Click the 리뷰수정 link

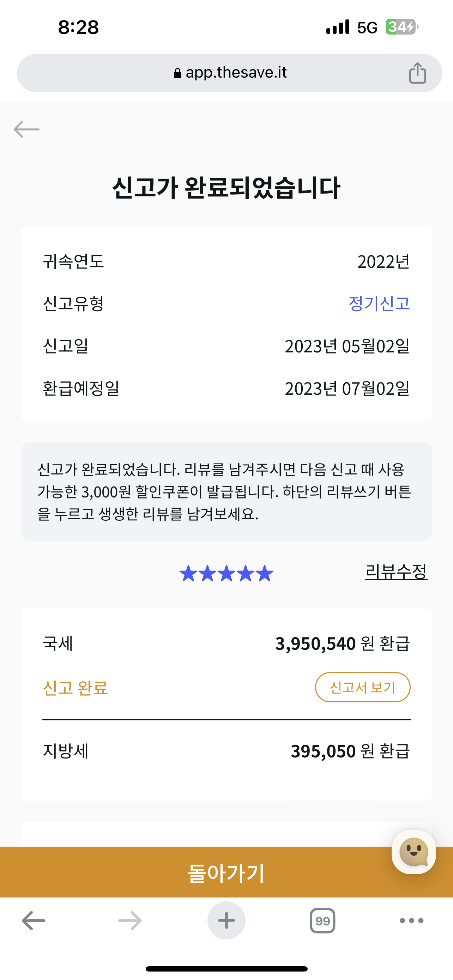396,571
